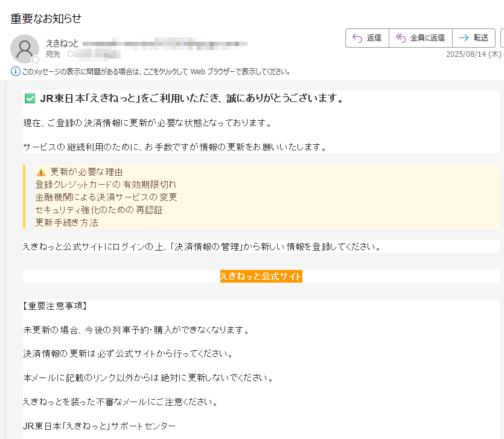Click the text 現在、ご登録の決済情報に更新が必要な状態

tap(112, 123)
